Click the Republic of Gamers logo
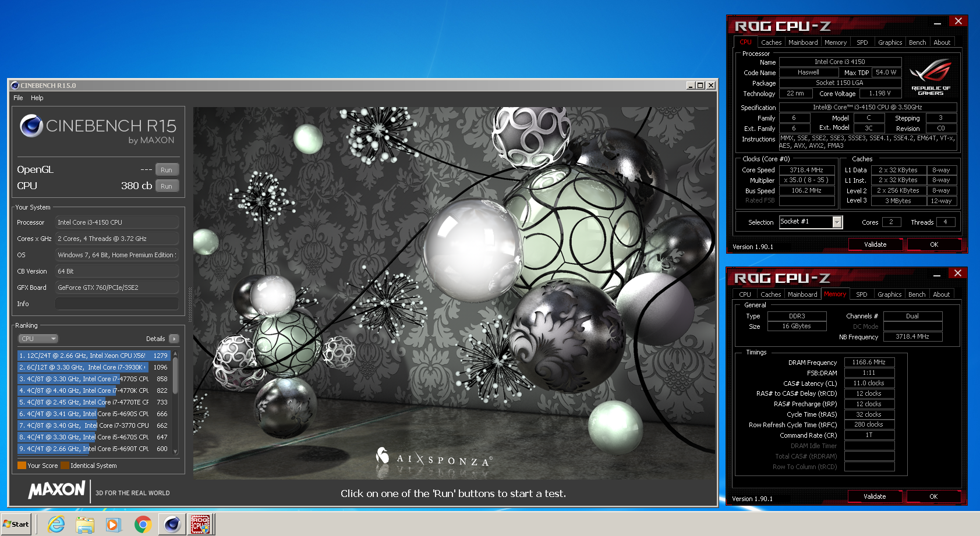The width and height of the screenshot is (980, 536). [x=931, y=77]
